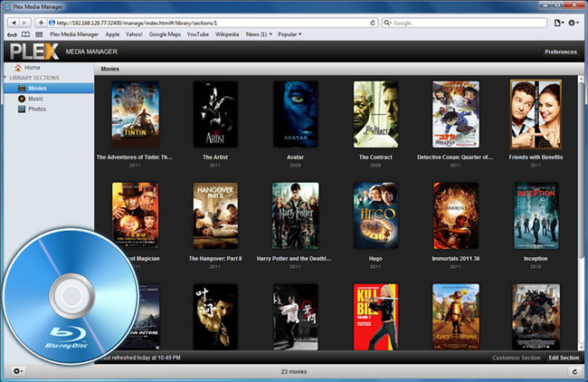
Task: Click the URL address field
Action: click(213, 23)
